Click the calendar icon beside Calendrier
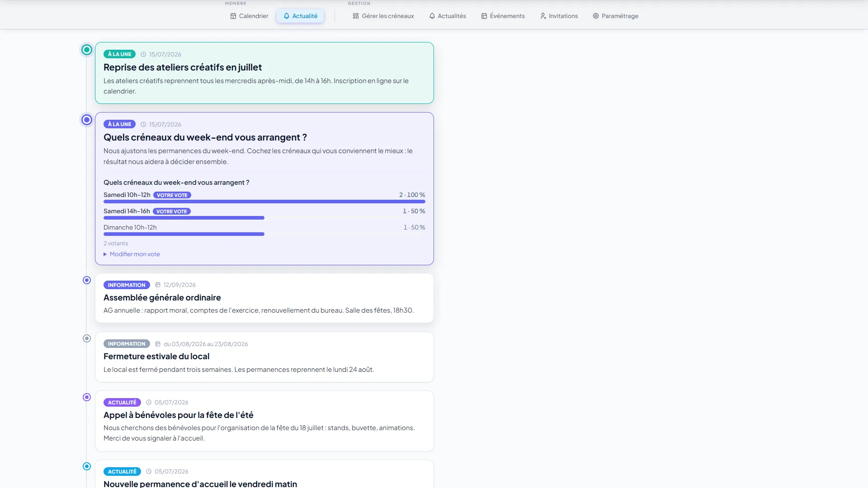Viewport: 868px width, 488px height. click(233, 16)
